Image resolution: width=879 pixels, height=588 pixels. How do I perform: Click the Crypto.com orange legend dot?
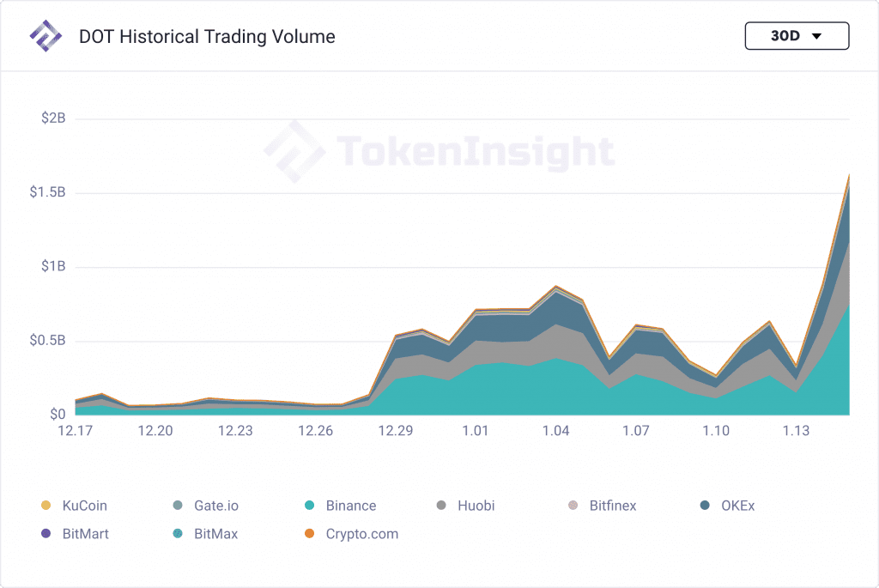point(309,533)
